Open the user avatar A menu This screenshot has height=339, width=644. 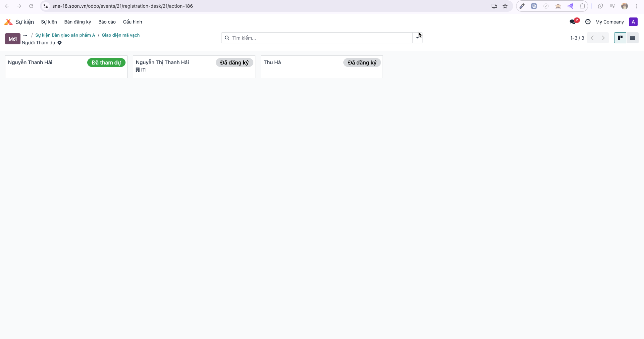(633, 22)
